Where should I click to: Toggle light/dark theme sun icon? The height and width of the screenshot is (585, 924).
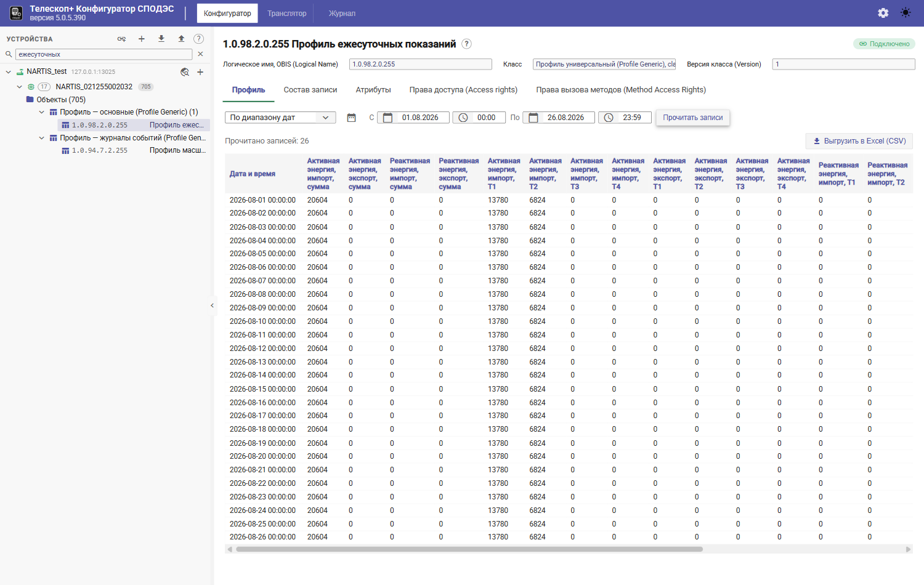click(906, 13)
